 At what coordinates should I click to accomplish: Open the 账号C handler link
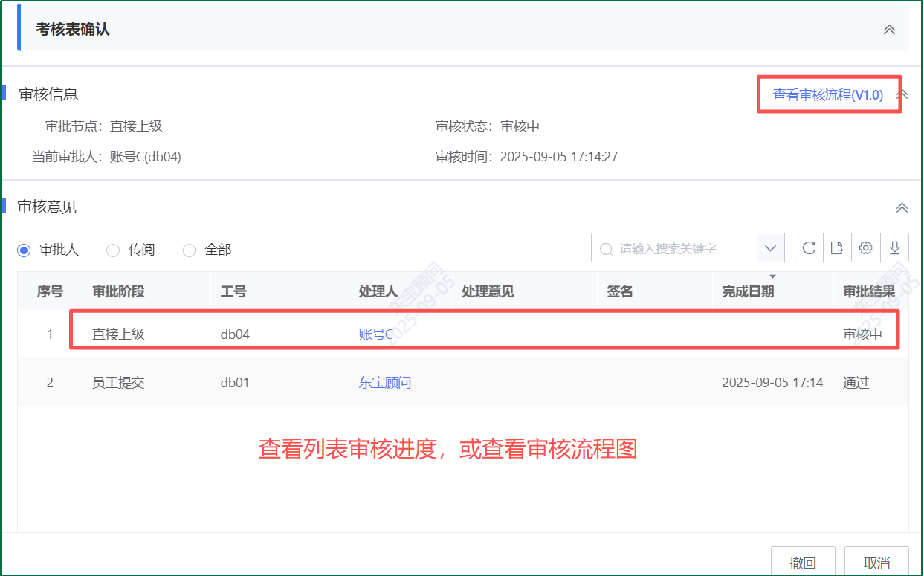pyautogui.click(x=375, y=334)
